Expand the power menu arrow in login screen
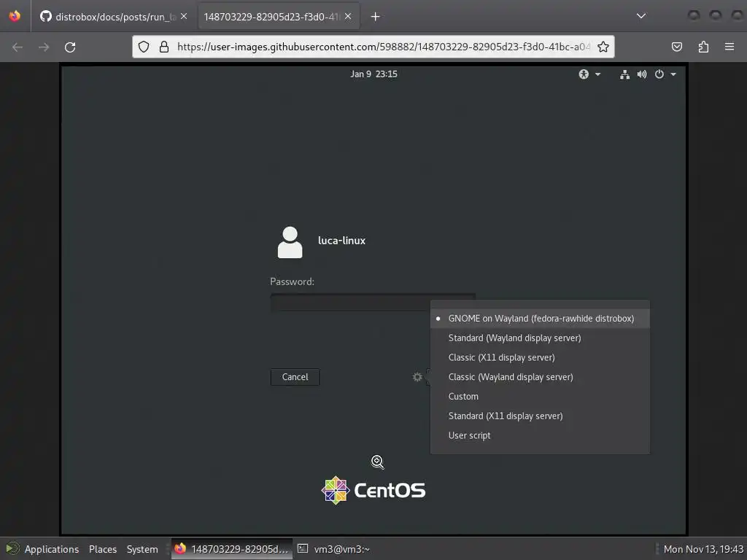 pyautogui.click(x=673, y=74)
